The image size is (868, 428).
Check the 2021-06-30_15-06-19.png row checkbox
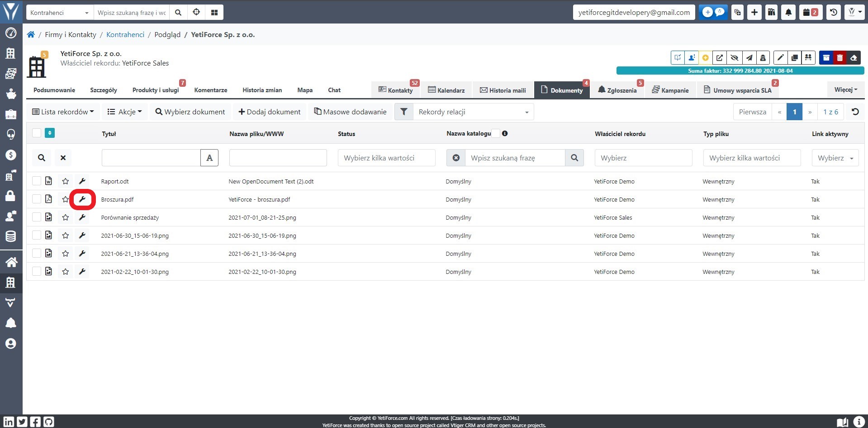click(37, 235)
